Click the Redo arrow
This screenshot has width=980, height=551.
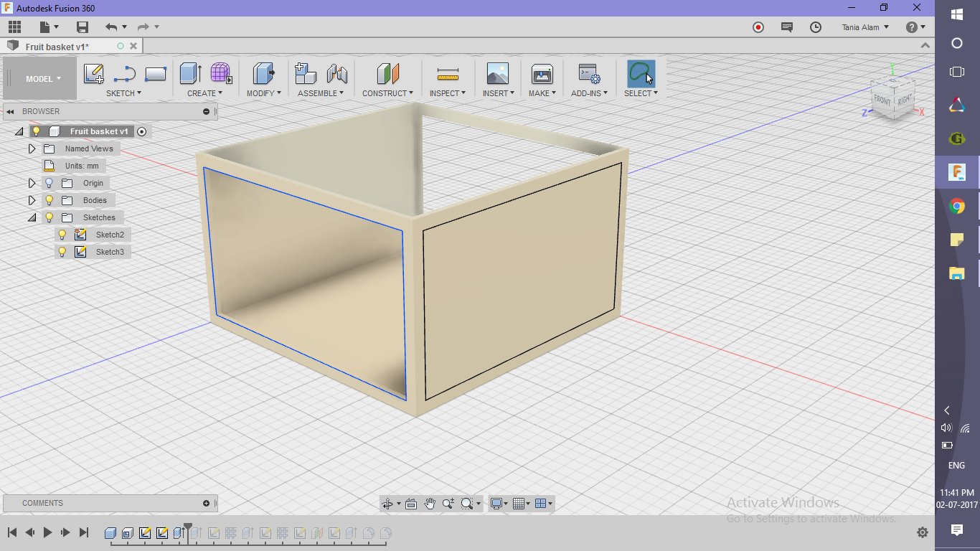(143, 27)
